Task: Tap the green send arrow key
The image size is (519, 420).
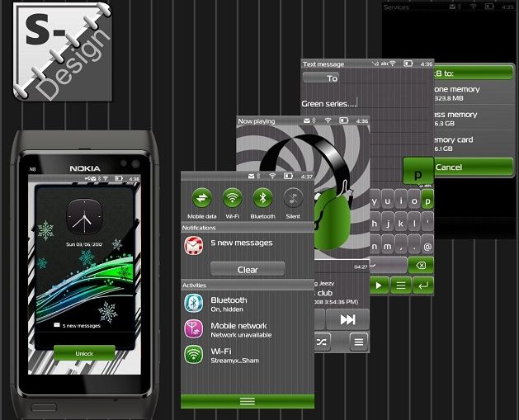Action: (x=379, y=286)
